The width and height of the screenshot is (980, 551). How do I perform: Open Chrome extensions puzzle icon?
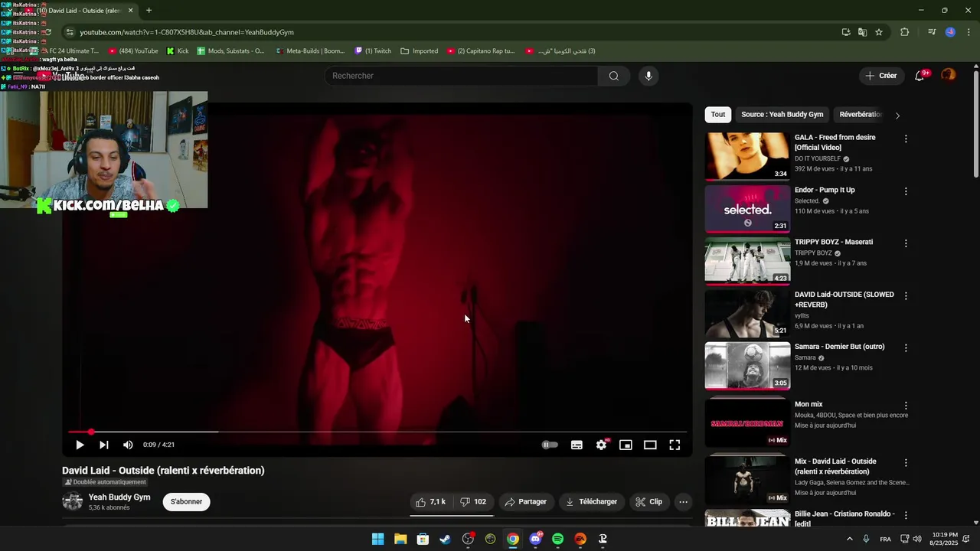[905, 32]
